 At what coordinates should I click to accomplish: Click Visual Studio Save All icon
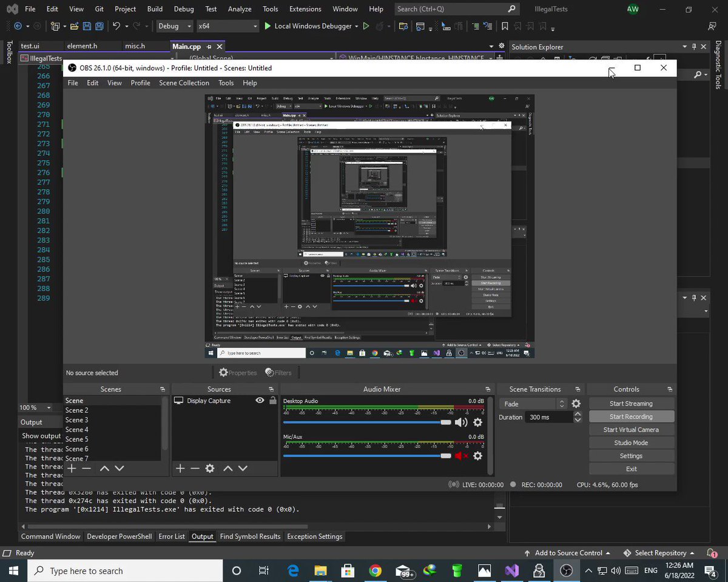click(x=99, y=26)
